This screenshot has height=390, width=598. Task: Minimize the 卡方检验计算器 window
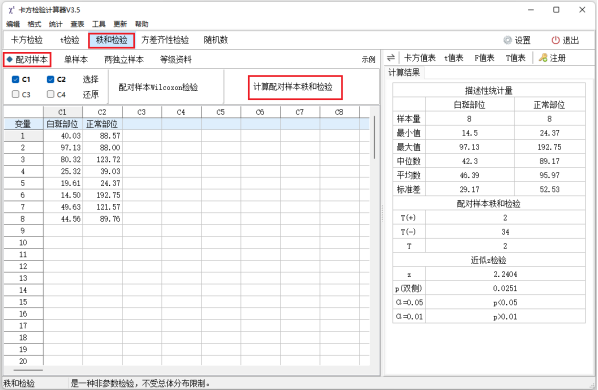(530, 10)
